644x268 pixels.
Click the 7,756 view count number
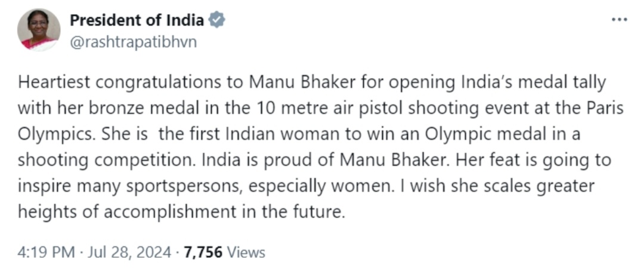coord(203,252)
